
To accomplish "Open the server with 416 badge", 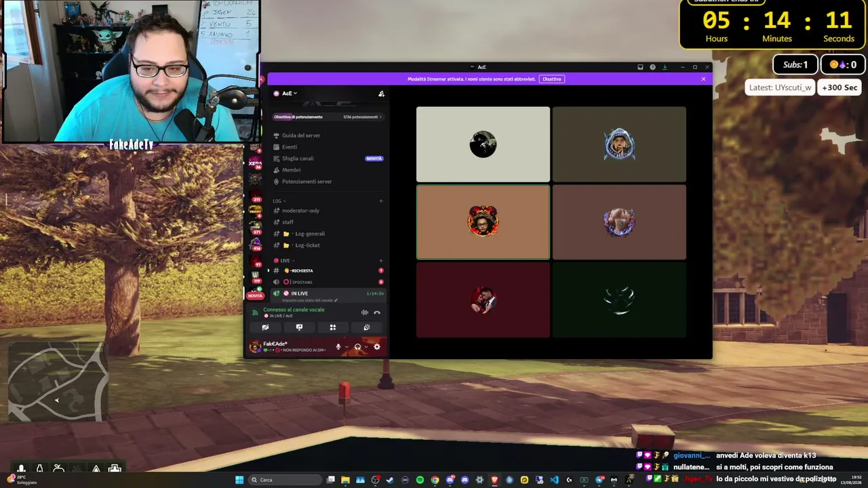I will (x=256, y=243).
